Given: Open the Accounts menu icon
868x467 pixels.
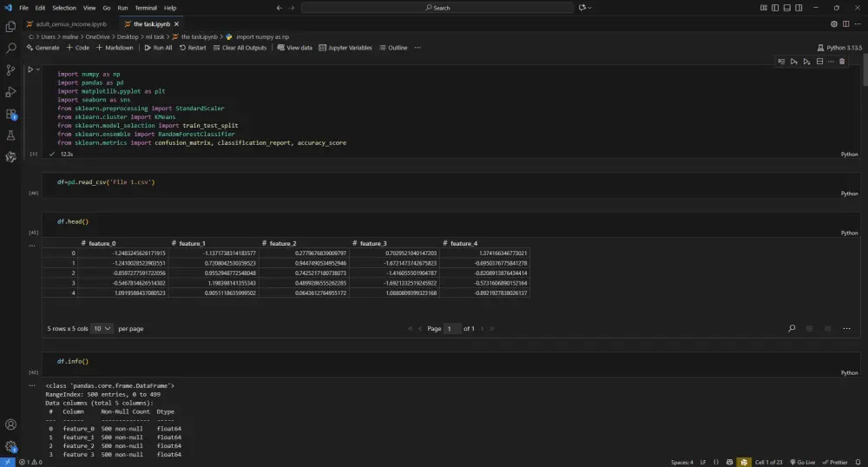Looking at the screenshot, I should click(x=10, y=424).
